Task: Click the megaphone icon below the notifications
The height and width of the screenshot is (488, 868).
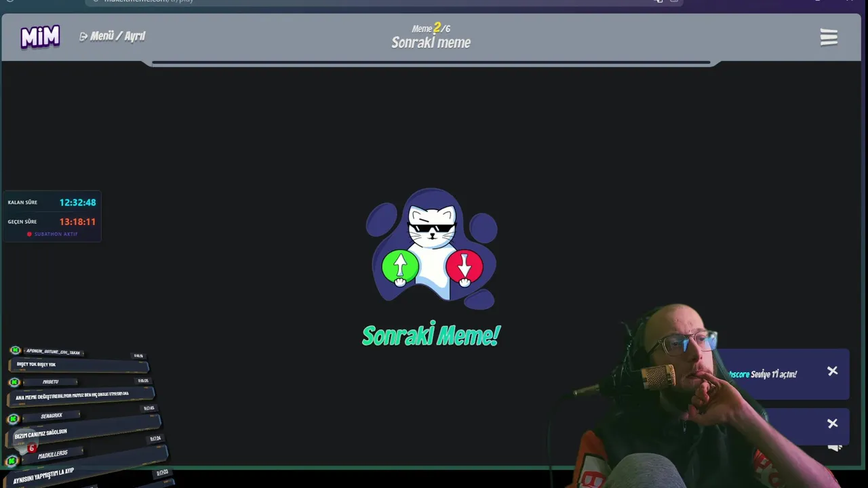Action: 835,447
